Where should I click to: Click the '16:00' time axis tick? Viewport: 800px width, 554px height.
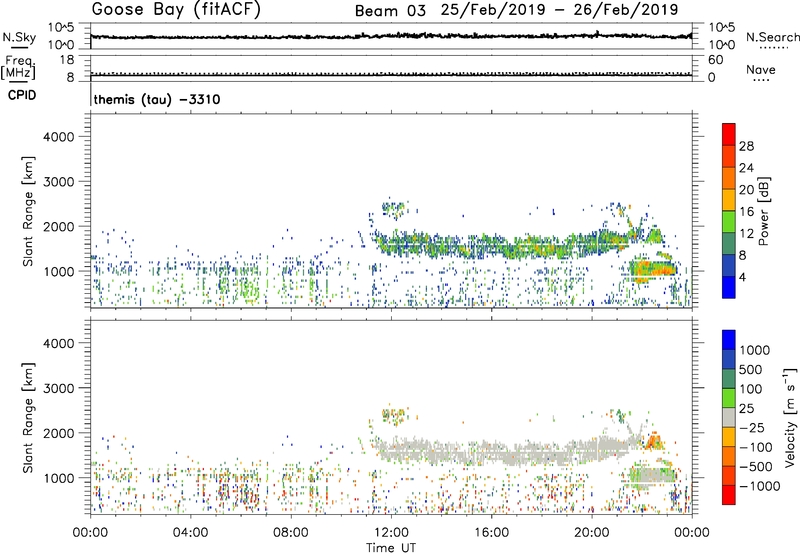[491, 533]
